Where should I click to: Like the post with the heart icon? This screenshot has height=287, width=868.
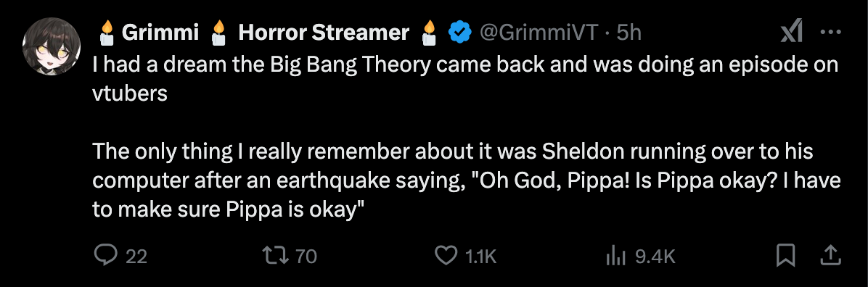[446, 256]
